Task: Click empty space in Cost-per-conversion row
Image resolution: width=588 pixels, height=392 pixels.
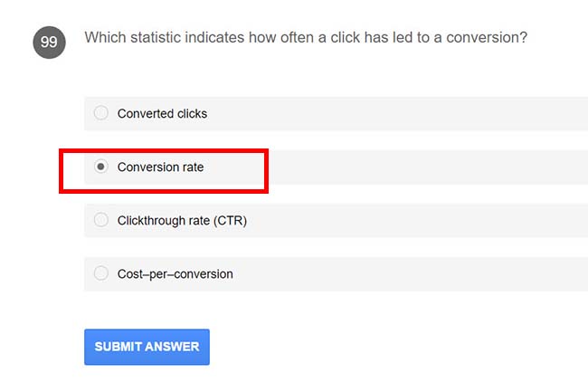Action: click(425, 274)
